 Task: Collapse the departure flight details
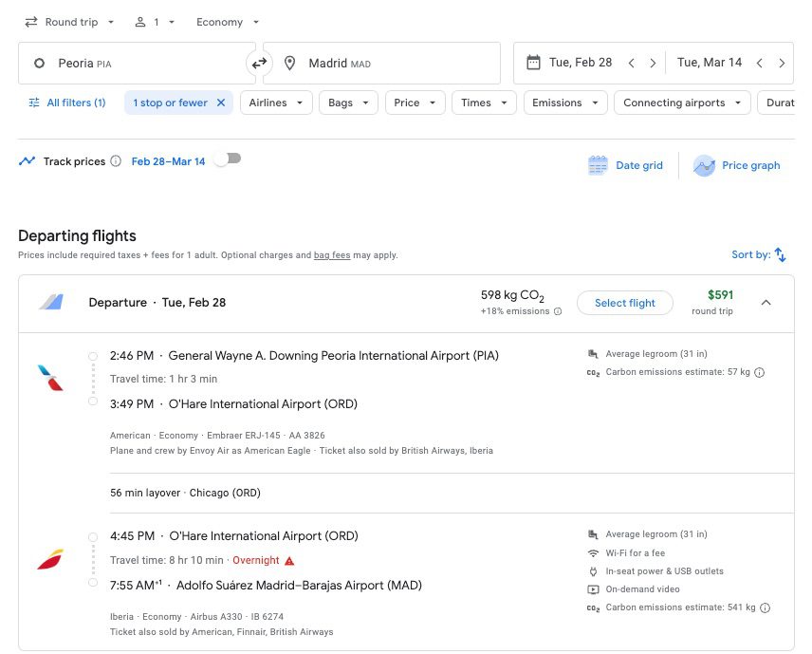click(766, 303)
